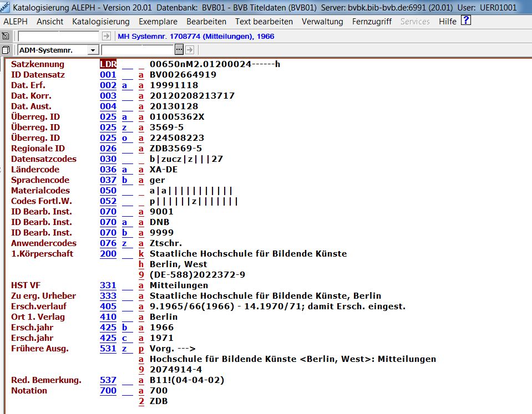This screenshot has width=532, height=414.
Task: Click the ellipsis browse button in second toolbar
Action: pos(179,50)
